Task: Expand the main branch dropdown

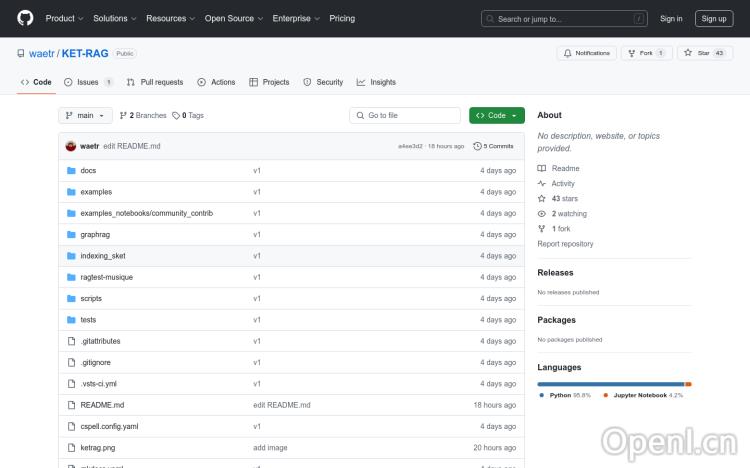Action: tap(85, 116)
